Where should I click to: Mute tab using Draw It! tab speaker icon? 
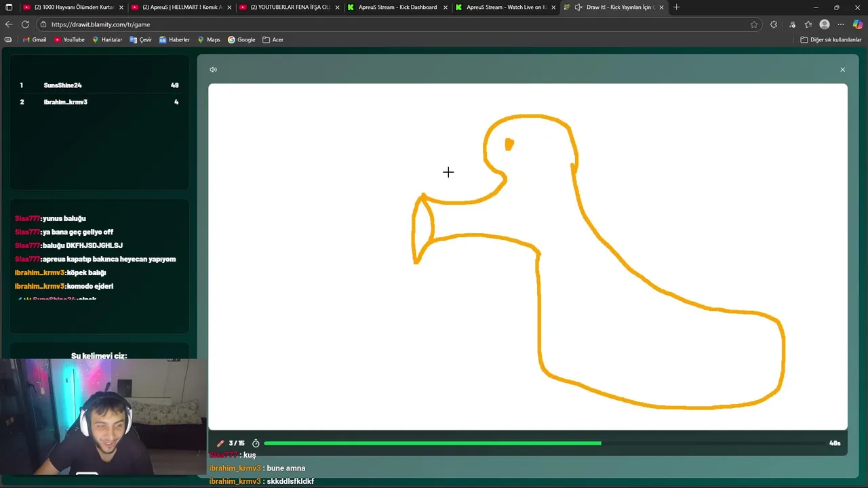578,7
